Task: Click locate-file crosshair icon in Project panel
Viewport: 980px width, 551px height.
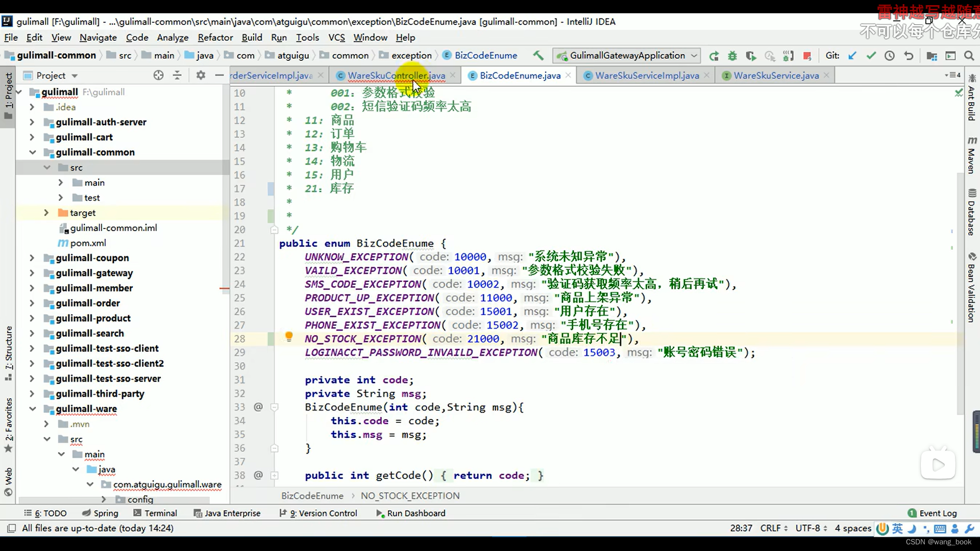Action: [x=158, y=76]
